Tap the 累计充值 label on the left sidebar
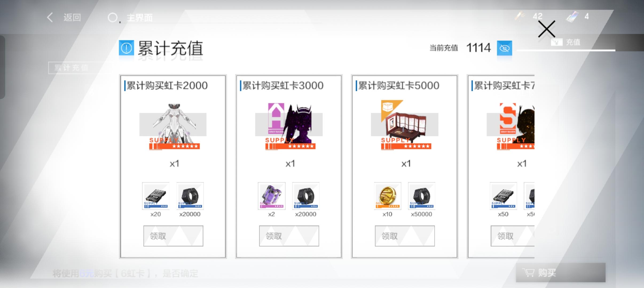The height and width of the screenshot is (288, 644). pyautogui.click(x=72, y=68)
